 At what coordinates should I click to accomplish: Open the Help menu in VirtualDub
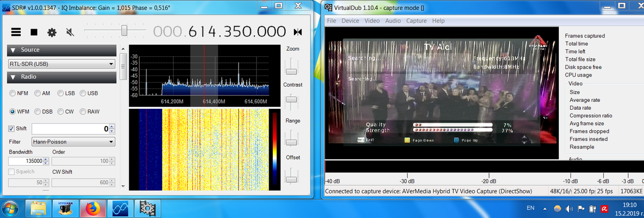(438, 21)
